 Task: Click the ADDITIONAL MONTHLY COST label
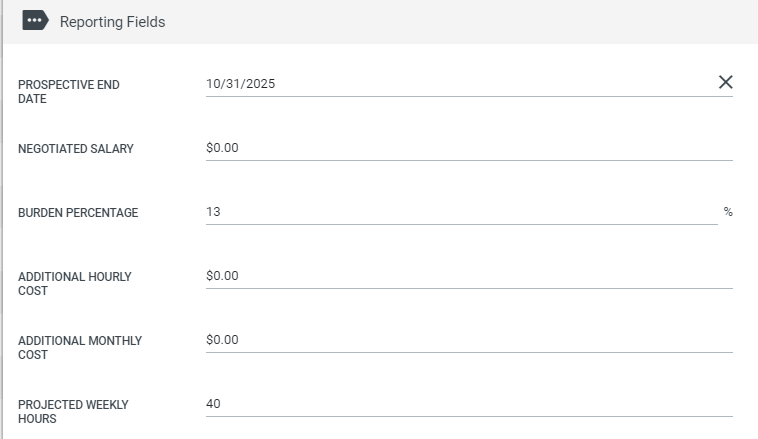coord(80,348)
